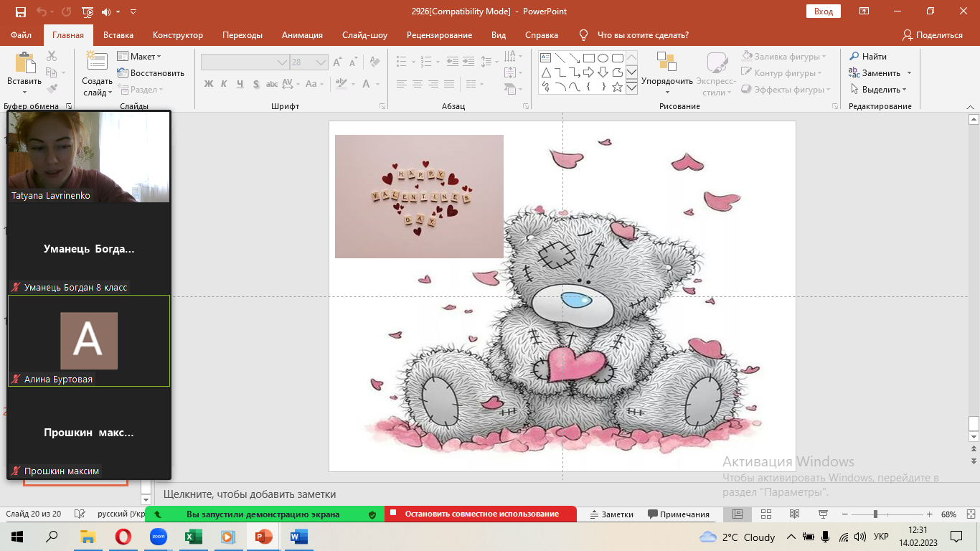This screenshot has width=980, height=551.
Task: Open Excel from the taskbar
Action: pyautogui.click(x=193, y=537)
